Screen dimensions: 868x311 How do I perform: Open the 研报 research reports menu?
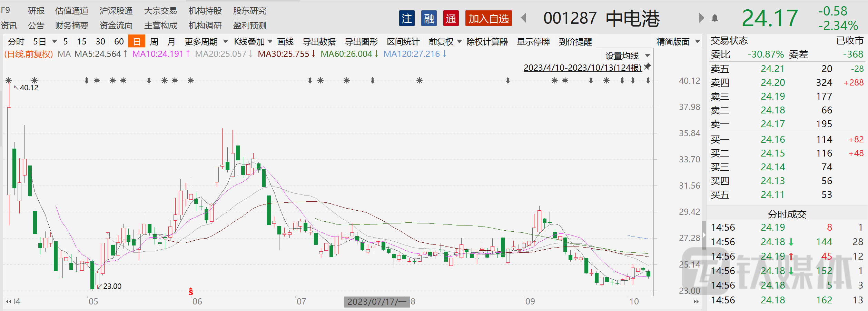point(36,11)
